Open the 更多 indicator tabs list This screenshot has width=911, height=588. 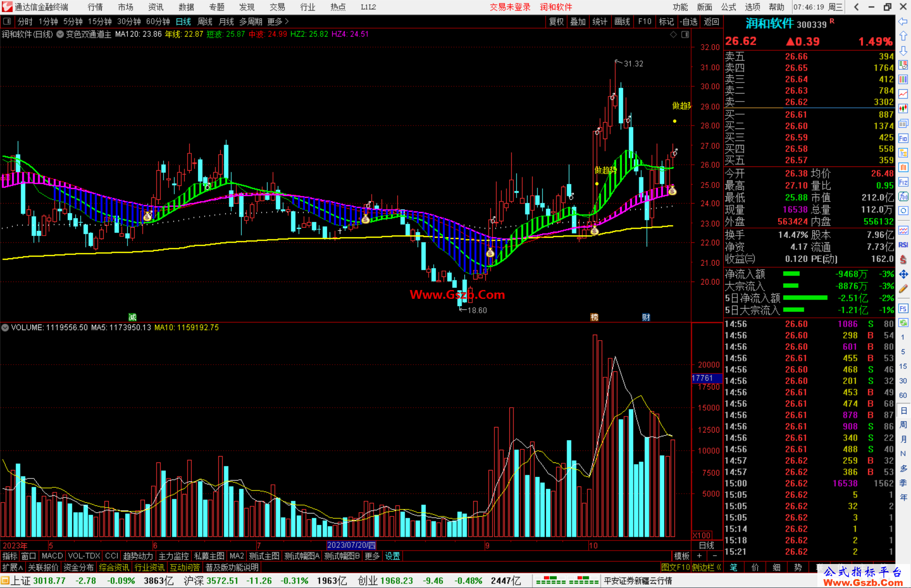tap(372, 556)
